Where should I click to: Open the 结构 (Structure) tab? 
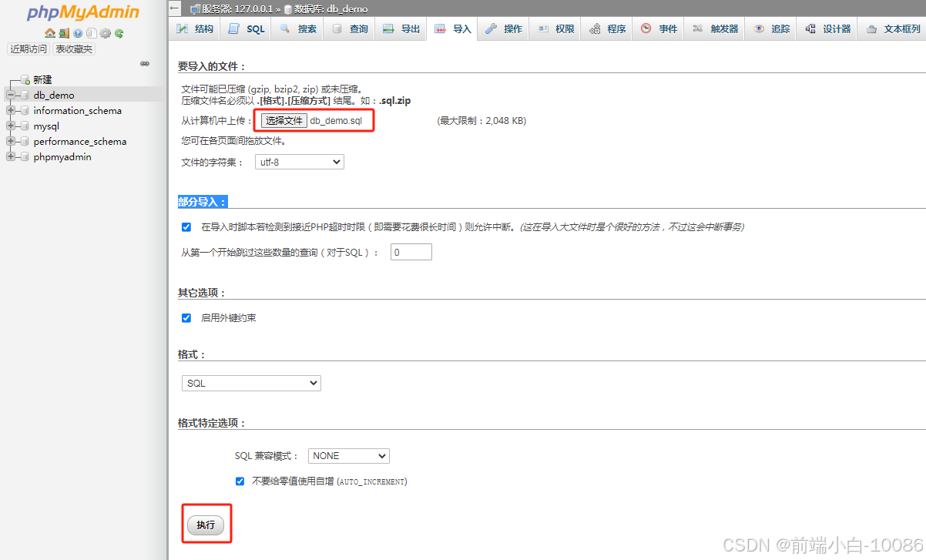(200, 29)
